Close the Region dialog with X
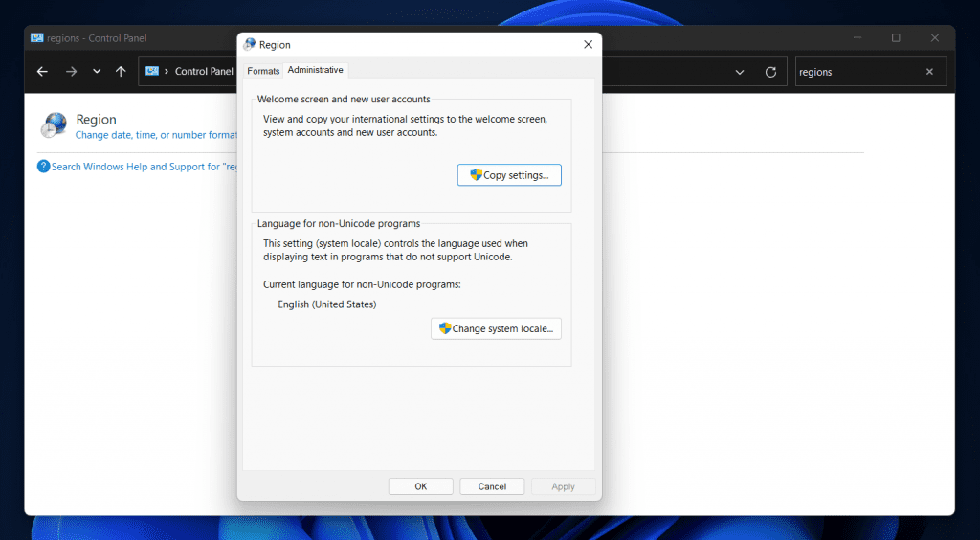Image resolution: width=980 pixels, height=540 pixels. [589, 44]
